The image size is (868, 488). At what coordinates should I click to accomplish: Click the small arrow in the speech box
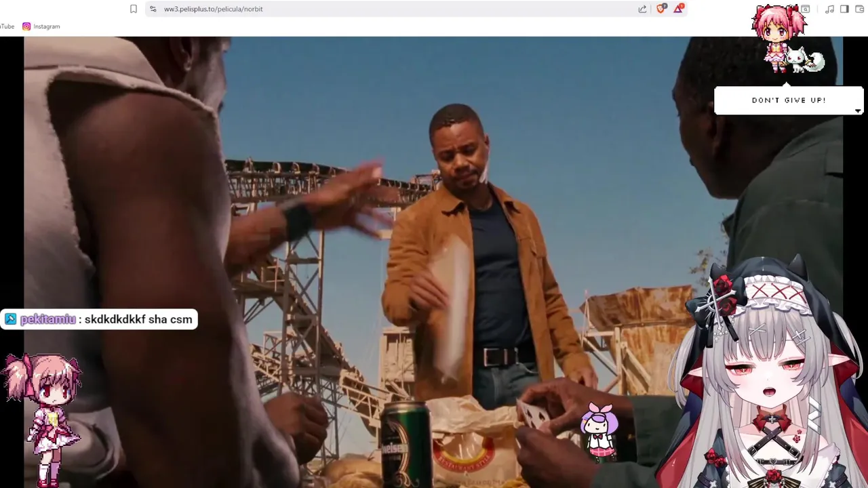tap(858, 110)
